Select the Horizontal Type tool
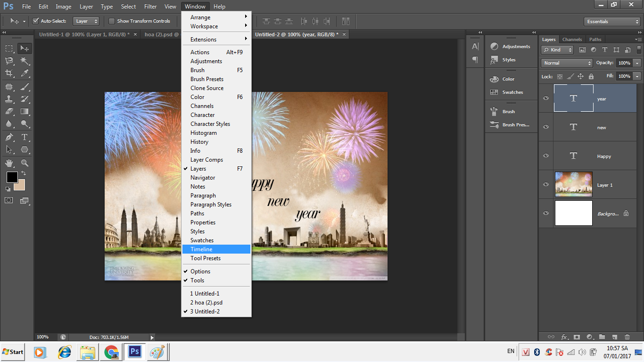644x362 pixels. [x=25, y=137]
